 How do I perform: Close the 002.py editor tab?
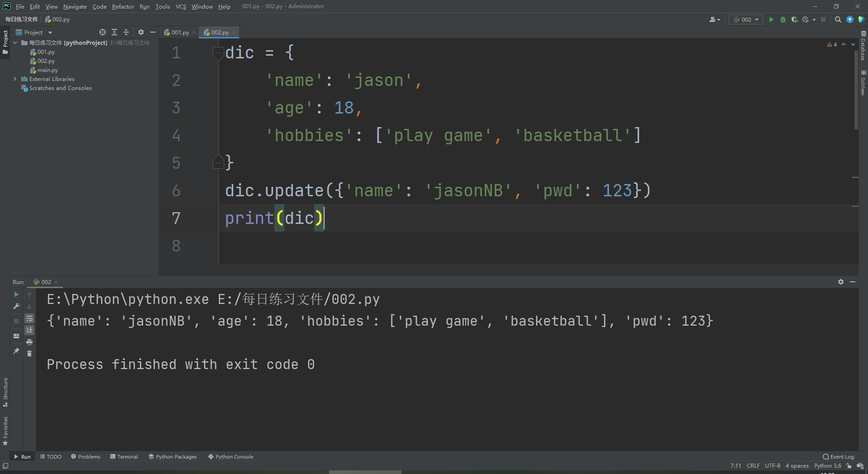pos(234,32)
